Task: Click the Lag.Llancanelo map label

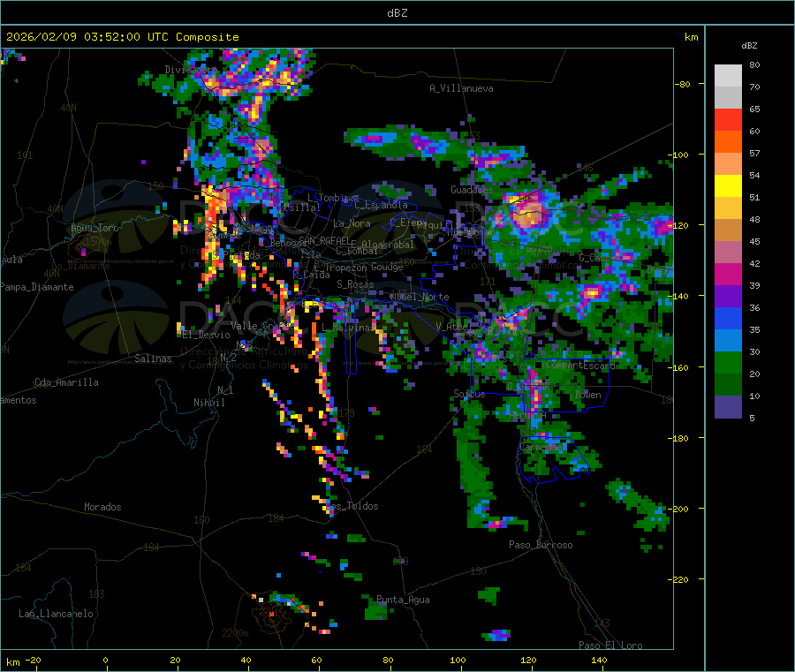Action: [56, 614]
